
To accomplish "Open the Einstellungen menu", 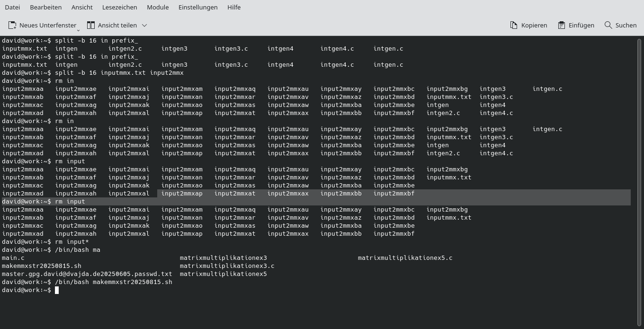I will 197,7.
